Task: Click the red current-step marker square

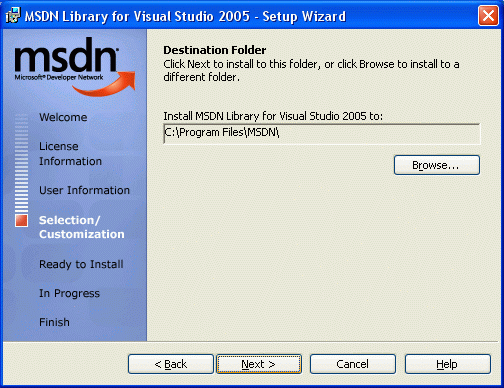Action: click(x=21, y=220)
